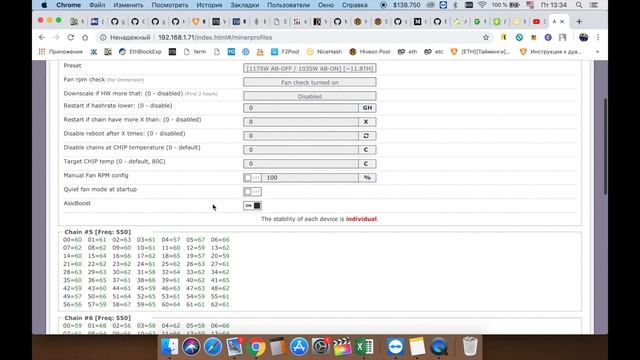Show hidden bookmarks with overflow chevron
This screenshot has width=640, height=360.
click(x=598, y=52)
